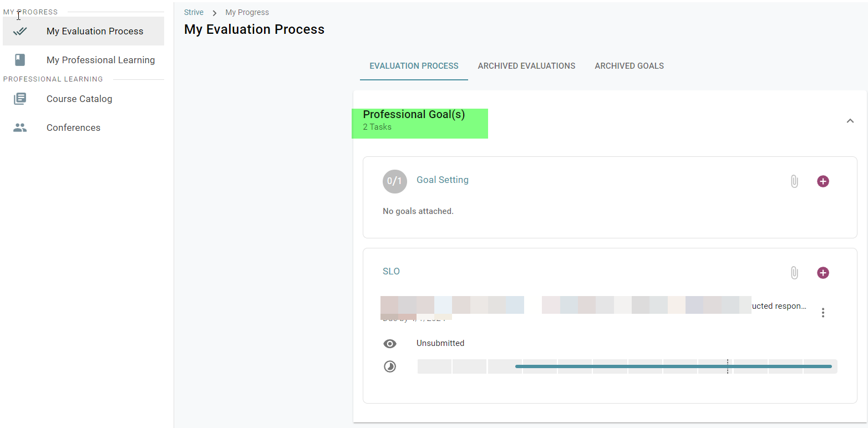Click the paperclip icon in Goal Setting
The image size is (868, 428).
[794, 181]
